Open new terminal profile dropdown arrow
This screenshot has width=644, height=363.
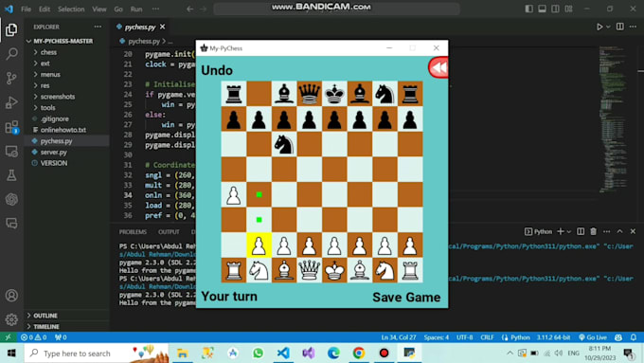569,231
